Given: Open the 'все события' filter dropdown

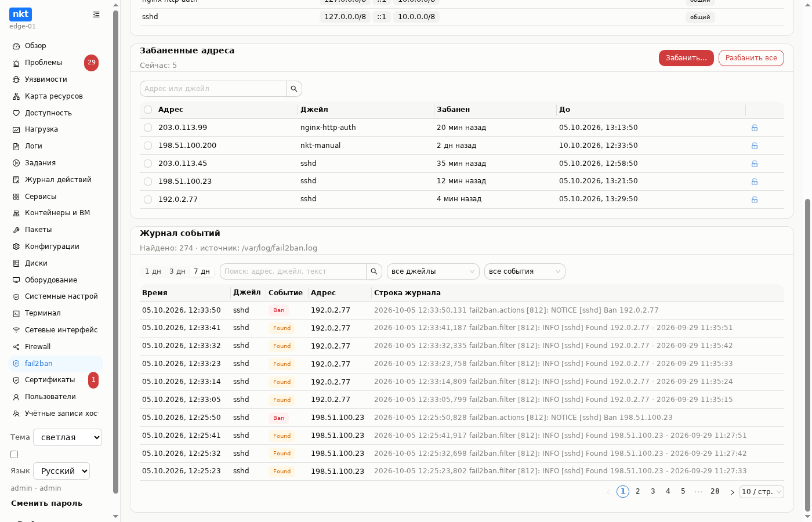Looking at the screenshot, I should (x=525, y=271).
